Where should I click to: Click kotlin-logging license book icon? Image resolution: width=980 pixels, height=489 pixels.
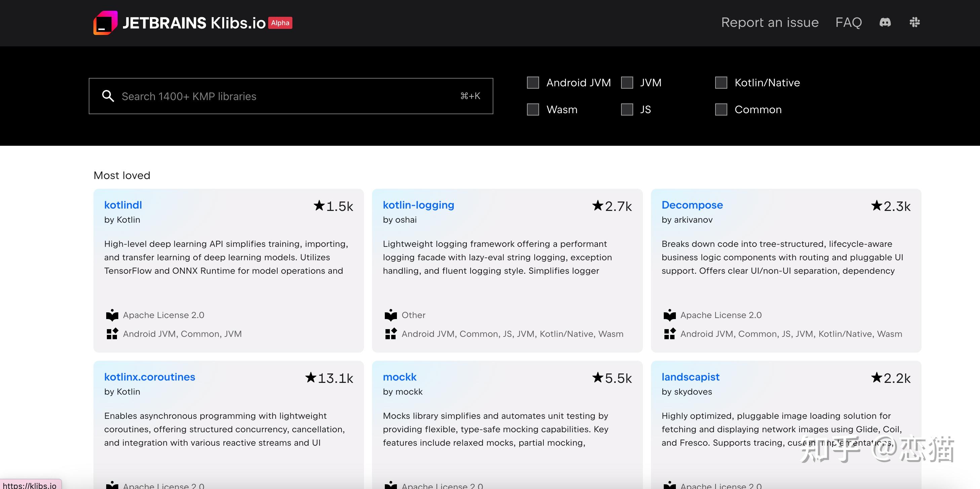point(391,315)
